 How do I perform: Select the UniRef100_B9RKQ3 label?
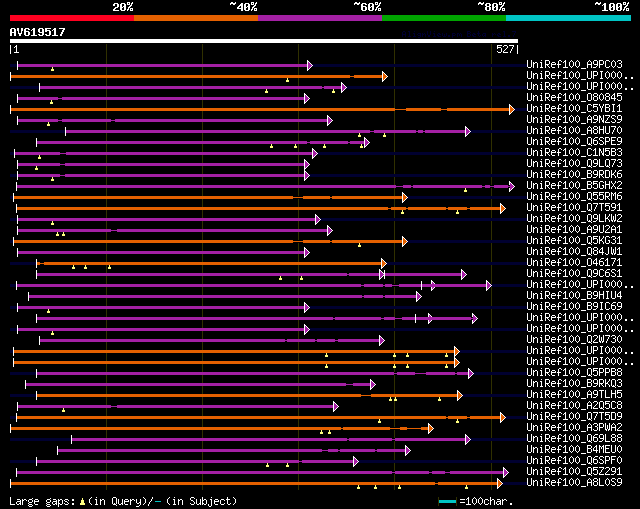pos(574,383)
